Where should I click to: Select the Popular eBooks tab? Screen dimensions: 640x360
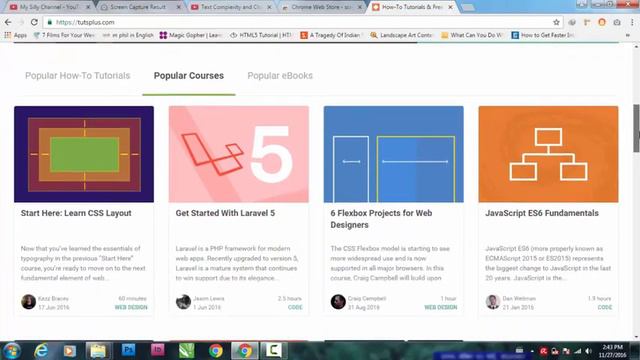tap(280, 76)
